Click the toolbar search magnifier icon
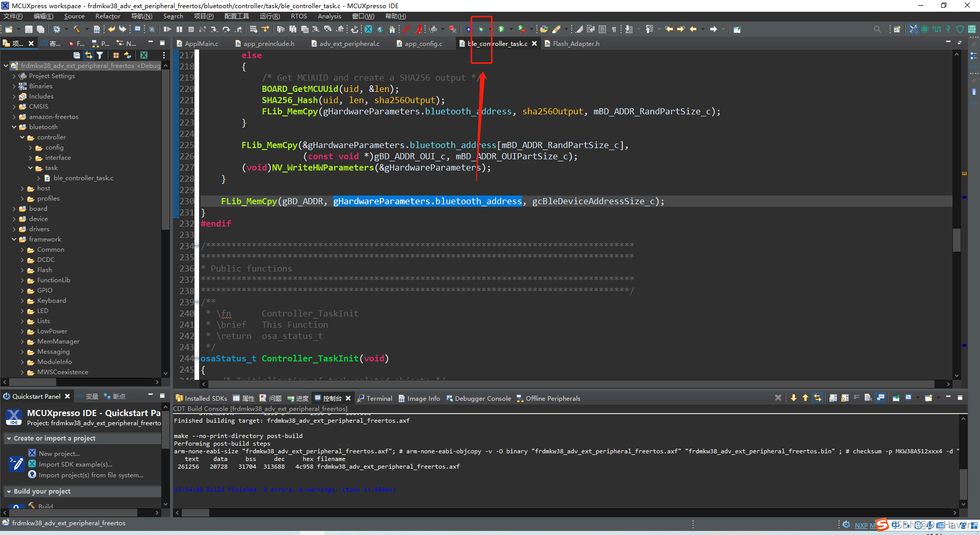 (x=877, y=29)
